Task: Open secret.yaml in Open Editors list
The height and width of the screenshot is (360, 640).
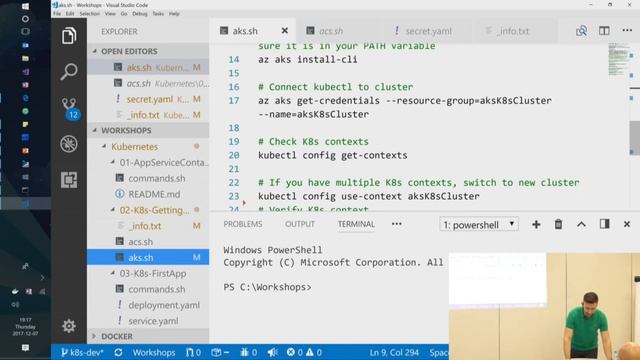Action: pyautogui.click(x=148, y=99)
